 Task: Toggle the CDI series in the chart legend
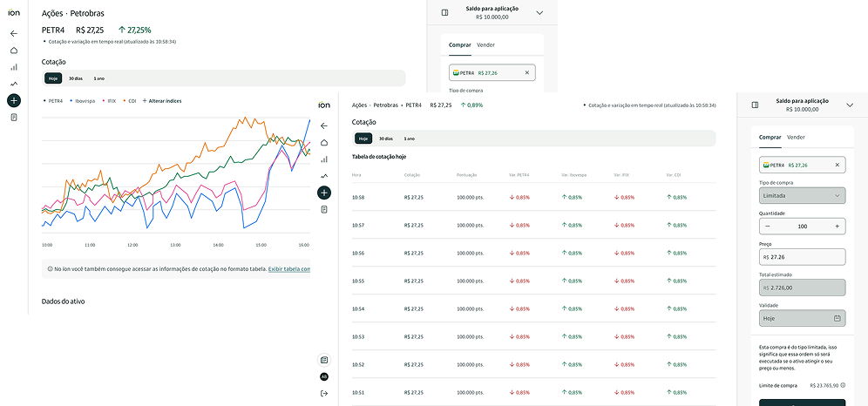(x=130, y=101)
